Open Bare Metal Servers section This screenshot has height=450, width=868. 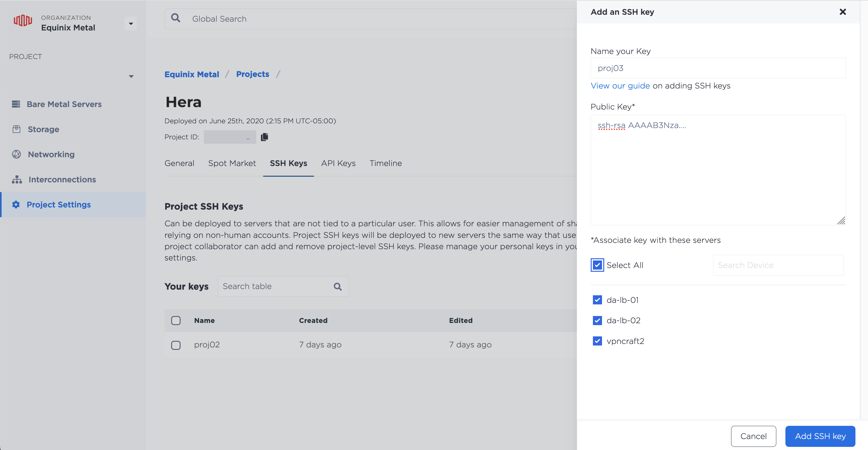click(64, 104)
